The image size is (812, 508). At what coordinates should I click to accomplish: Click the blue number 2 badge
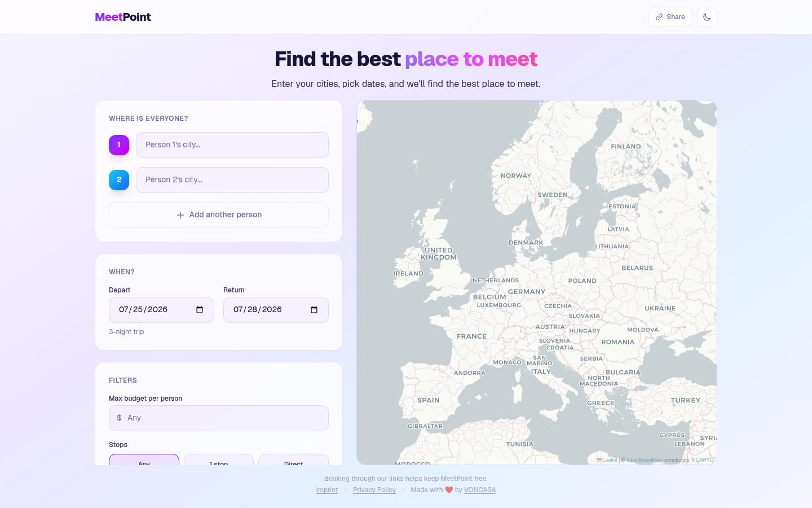point(119,180)
